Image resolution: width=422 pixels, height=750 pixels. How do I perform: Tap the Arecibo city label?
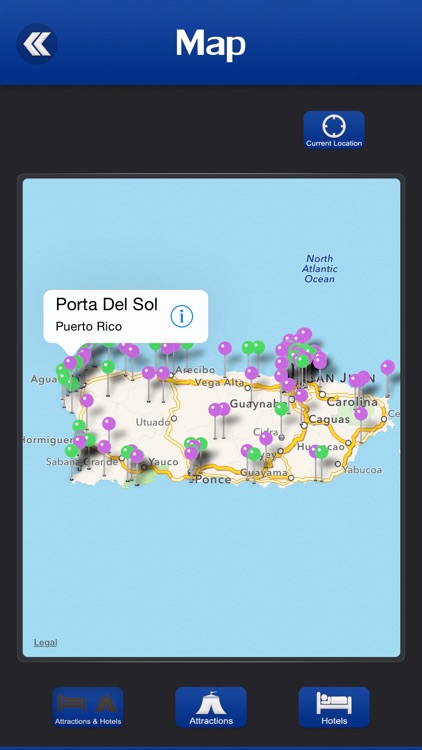[195, 370]
